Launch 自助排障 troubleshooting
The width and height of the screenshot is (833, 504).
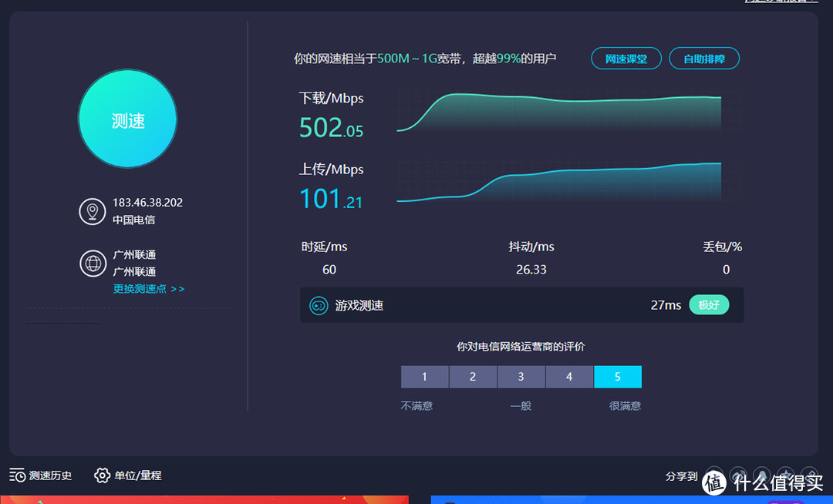(x=704, y=58)
